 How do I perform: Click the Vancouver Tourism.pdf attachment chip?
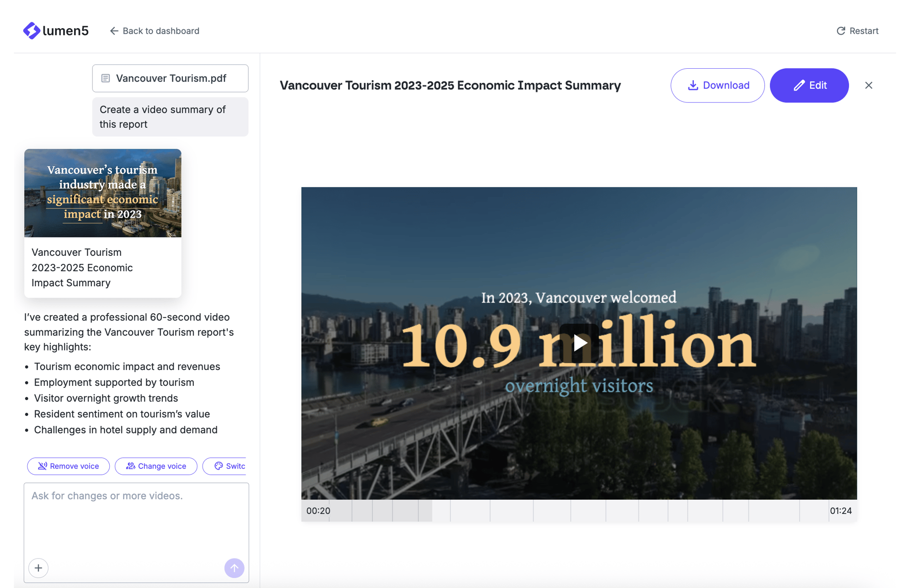(x=170, y=78)
